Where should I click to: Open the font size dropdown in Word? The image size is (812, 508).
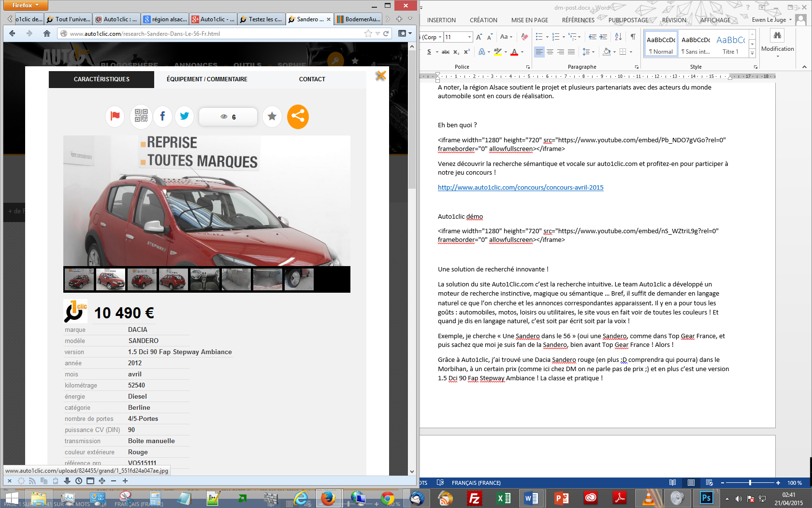pyautogui.click(x=469, y=37)
